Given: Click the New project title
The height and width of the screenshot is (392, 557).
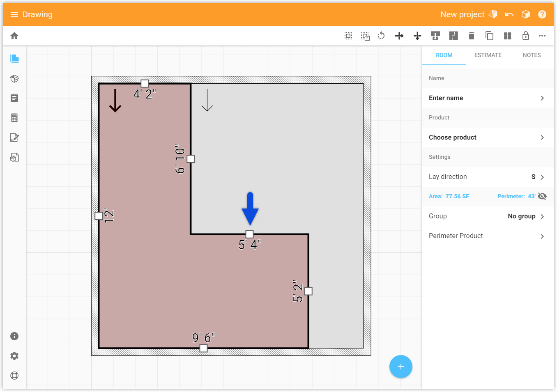Looking at the screenshot, I should [x=463, y=14].
